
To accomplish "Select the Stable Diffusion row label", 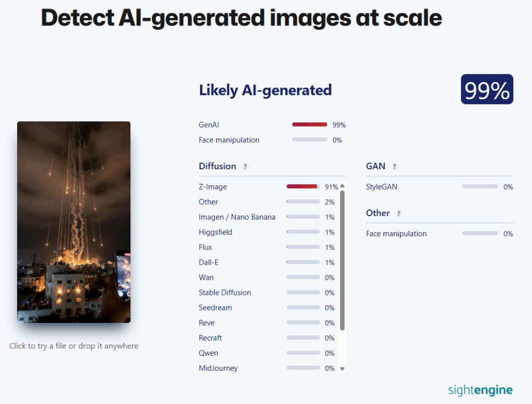I will pos(225,292).
